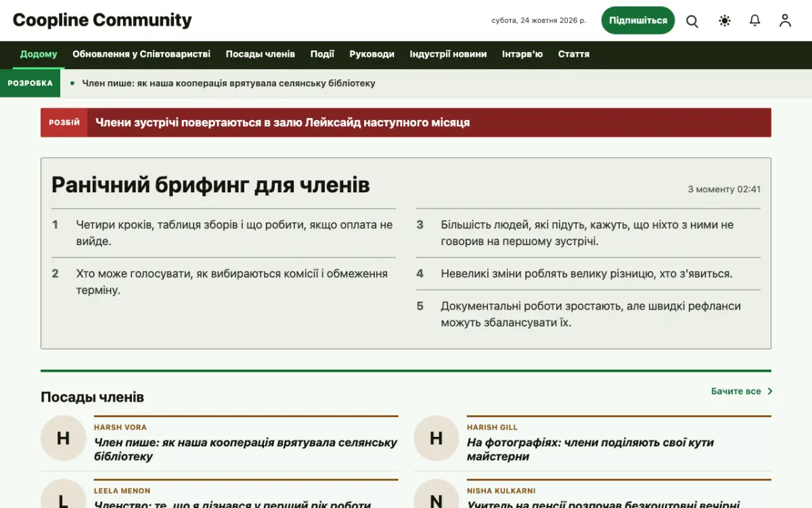
Task: Open Nisha Kulkarni avatar N
Action: coord(436,494)
